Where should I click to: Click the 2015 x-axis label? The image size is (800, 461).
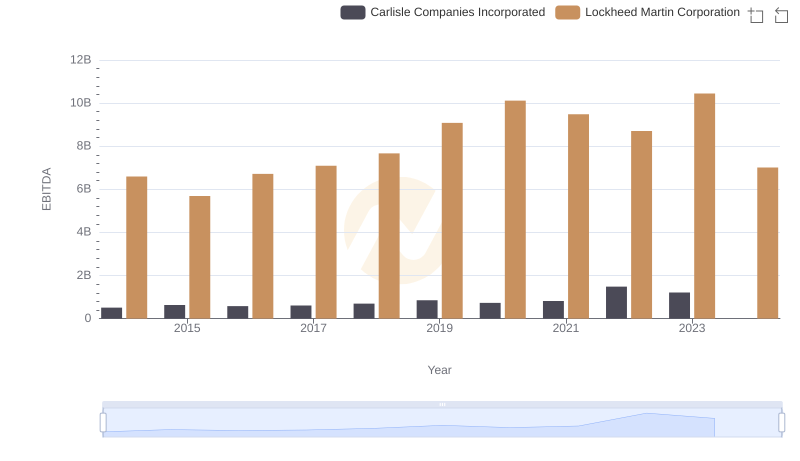point(187,328)
